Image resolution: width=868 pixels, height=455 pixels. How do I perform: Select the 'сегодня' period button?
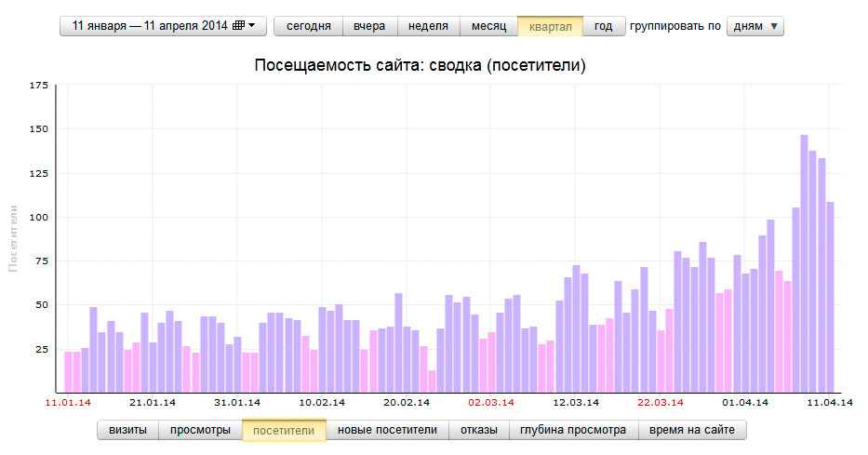click(308, 26)
